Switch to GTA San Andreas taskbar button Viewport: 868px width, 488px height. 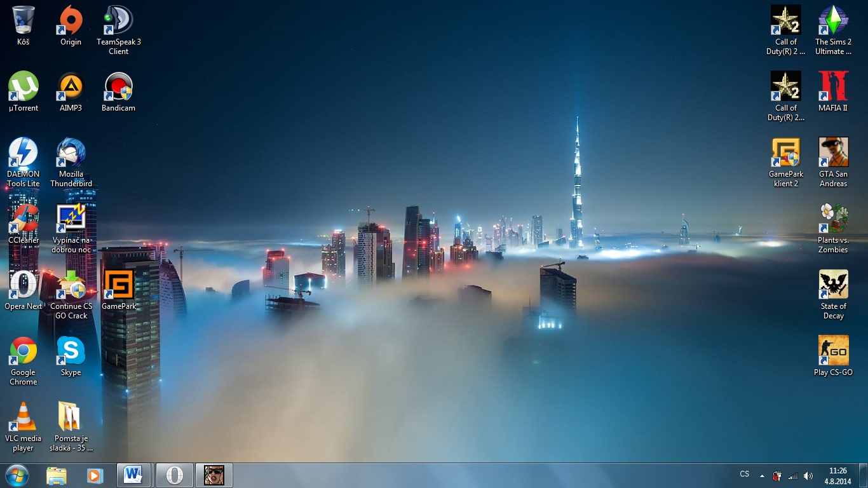[214, 475]
